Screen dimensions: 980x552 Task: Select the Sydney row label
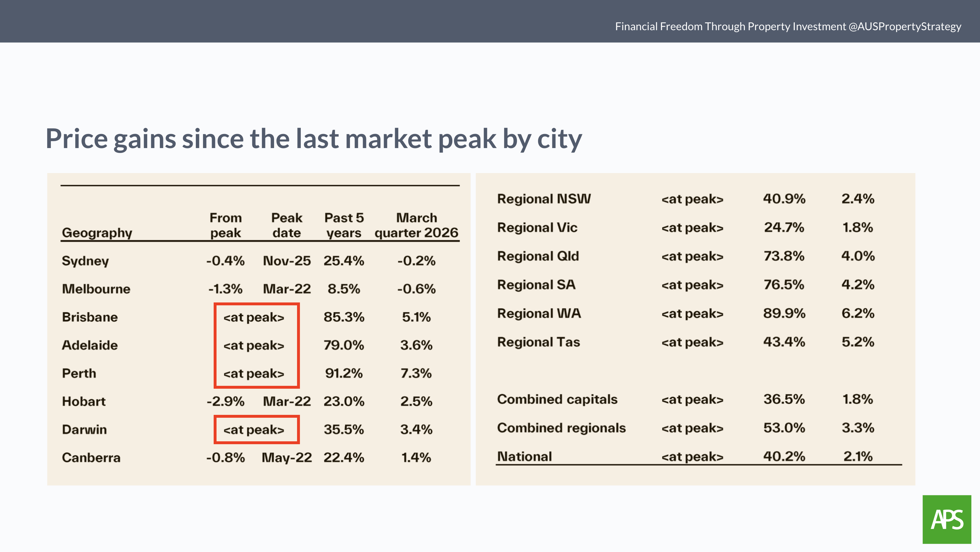(85, 261)
